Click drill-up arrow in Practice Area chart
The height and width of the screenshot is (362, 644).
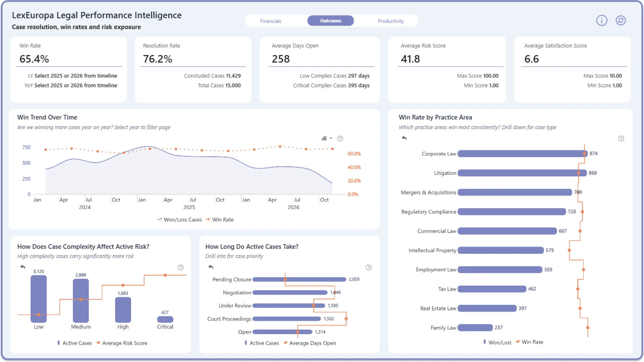pos(404,138)
